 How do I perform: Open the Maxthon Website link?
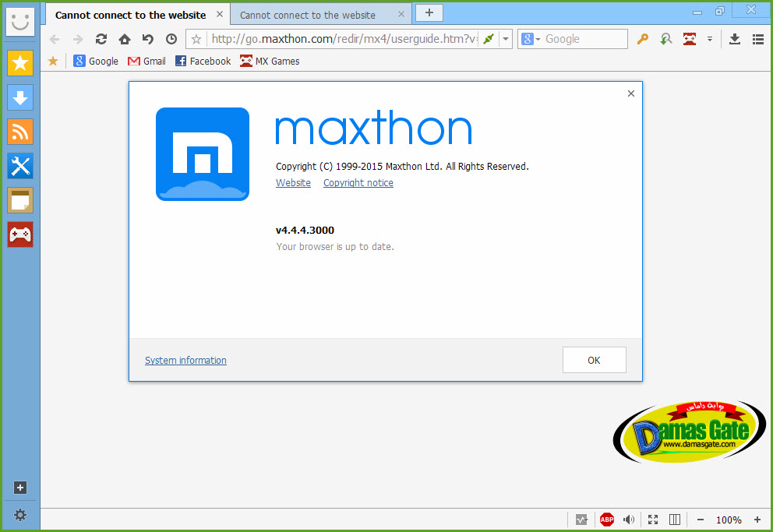tap(293, 183)
